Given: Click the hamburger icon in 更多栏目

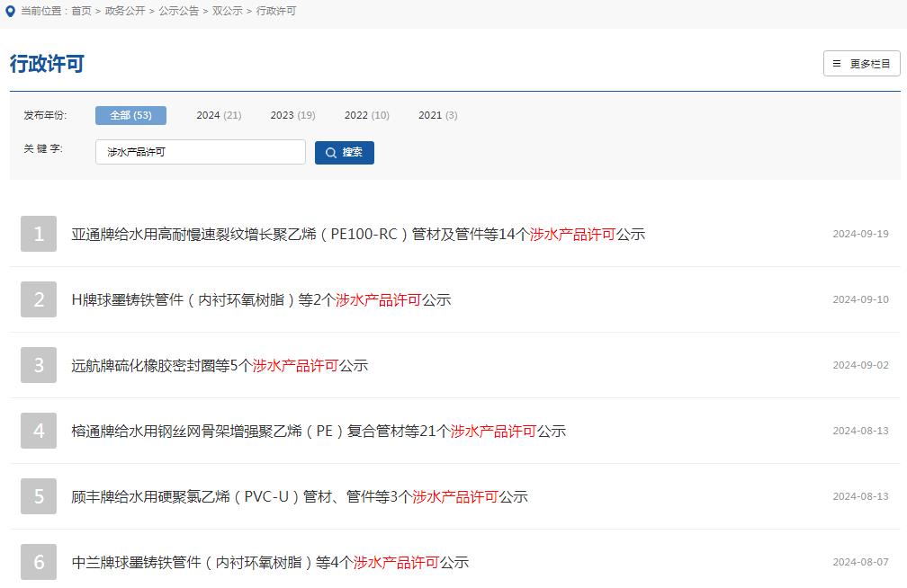Looking at the screenshot, I should [x=837, y=64].
